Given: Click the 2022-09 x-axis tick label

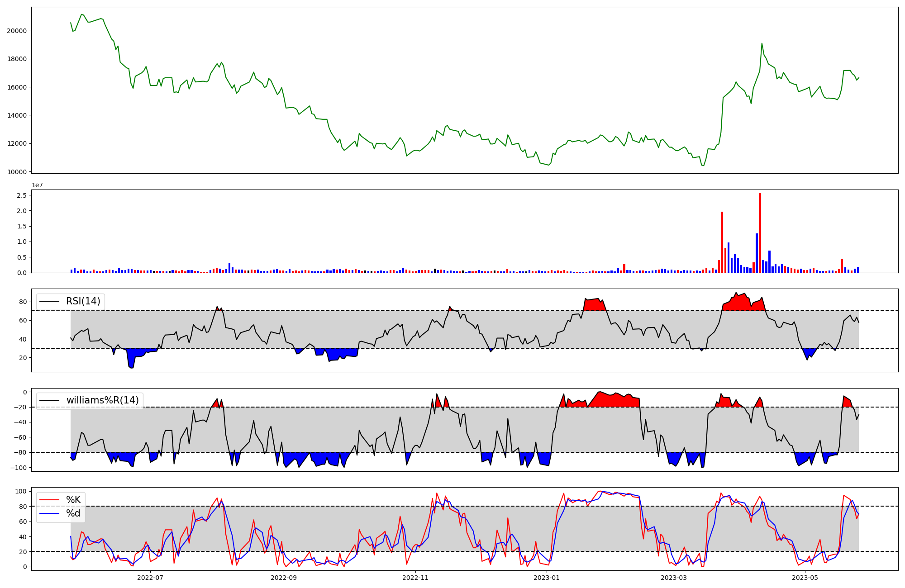Looking at the screenshot, I should tap(284, 578).
